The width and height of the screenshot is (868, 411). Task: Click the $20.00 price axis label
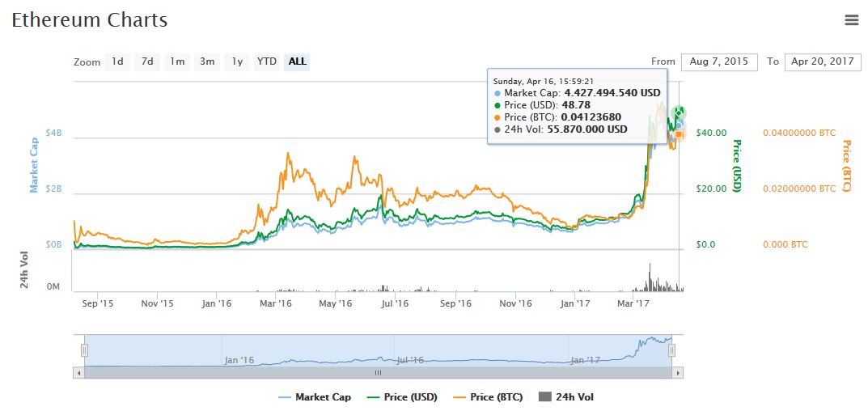[x=711, y=189]
